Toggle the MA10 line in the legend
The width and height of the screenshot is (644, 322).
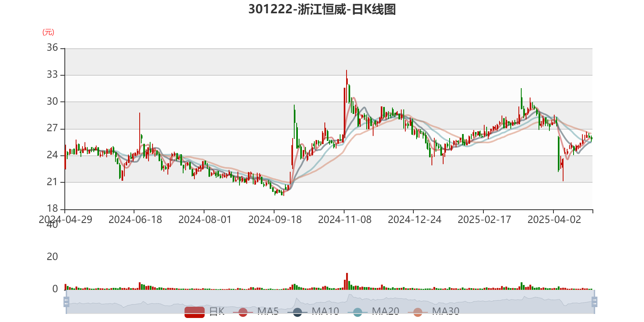pyautogui.click(x=313, y=312)
